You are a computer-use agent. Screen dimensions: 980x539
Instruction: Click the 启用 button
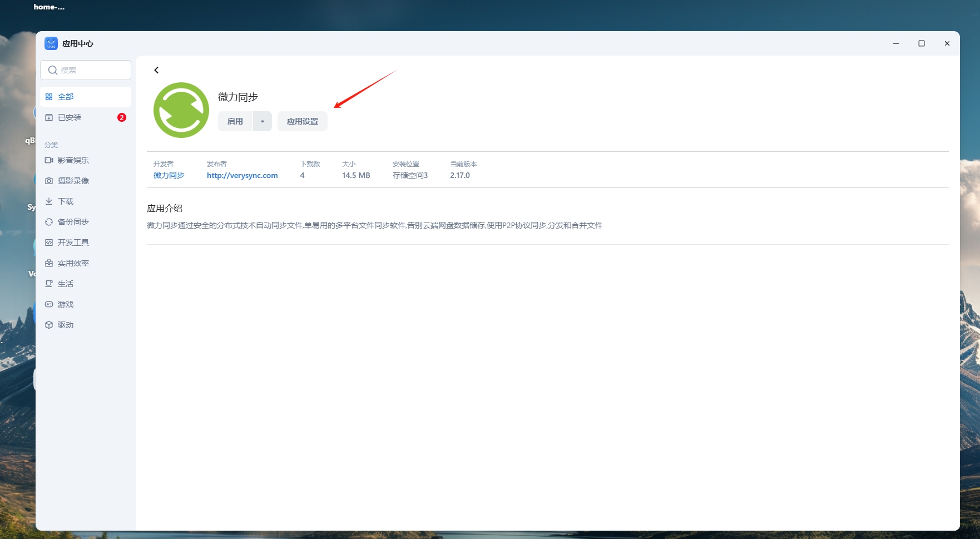pos(235,121)
